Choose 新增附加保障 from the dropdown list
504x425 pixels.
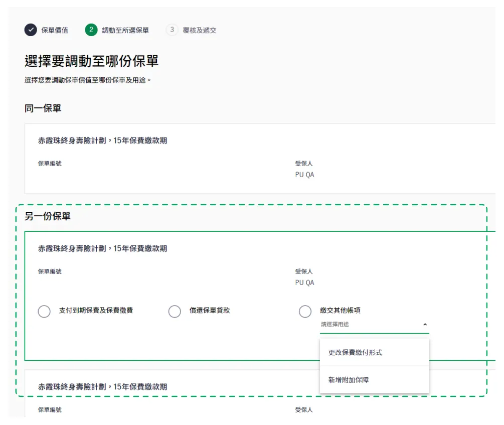point(375,380)
